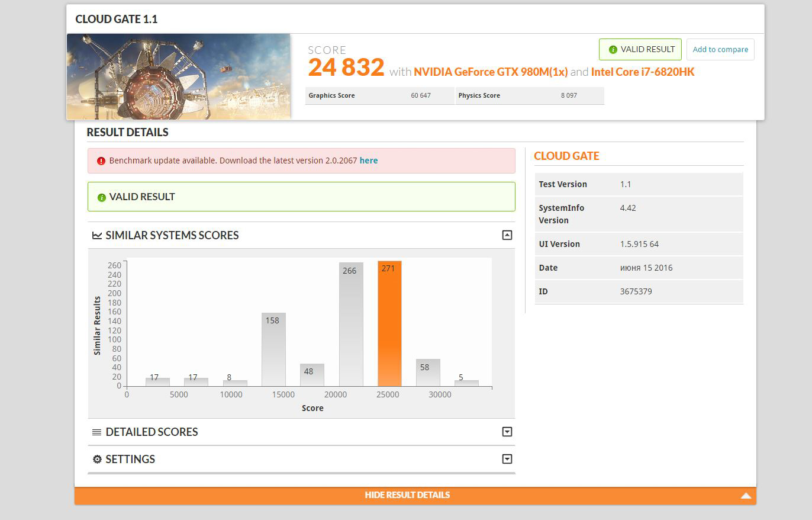812x520 pixels.
Task: Expand the Detailed Scores section
Action: tap(507, 432)
